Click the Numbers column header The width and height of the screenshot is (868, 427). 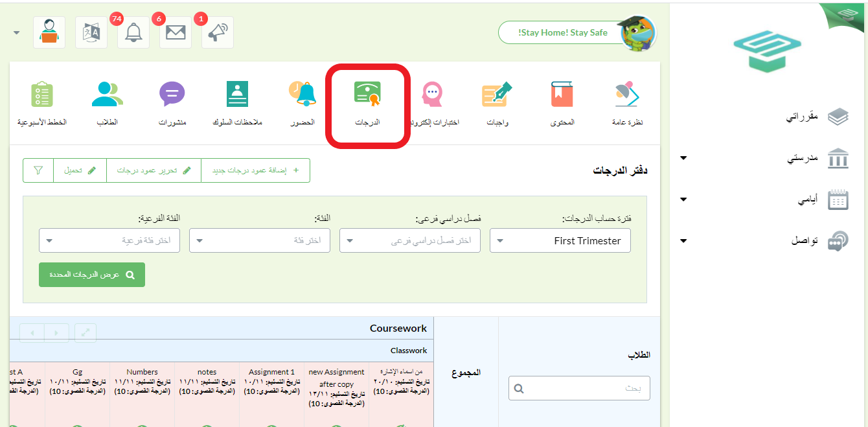142,372
